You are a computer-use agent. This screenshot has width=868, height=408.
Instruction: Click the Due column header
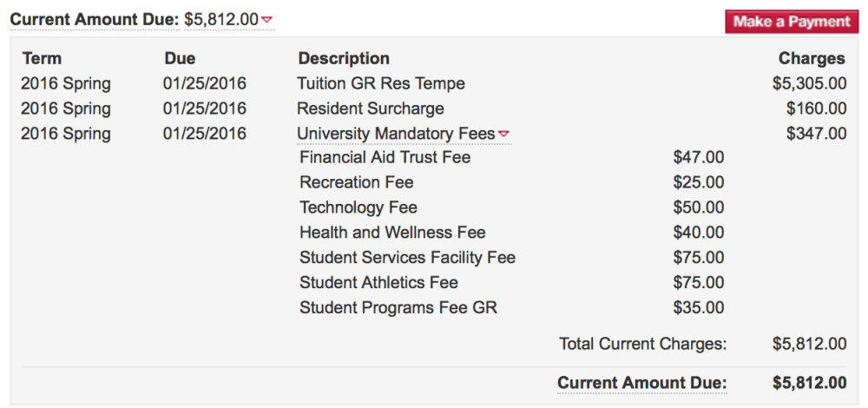[x=180, y=58]
